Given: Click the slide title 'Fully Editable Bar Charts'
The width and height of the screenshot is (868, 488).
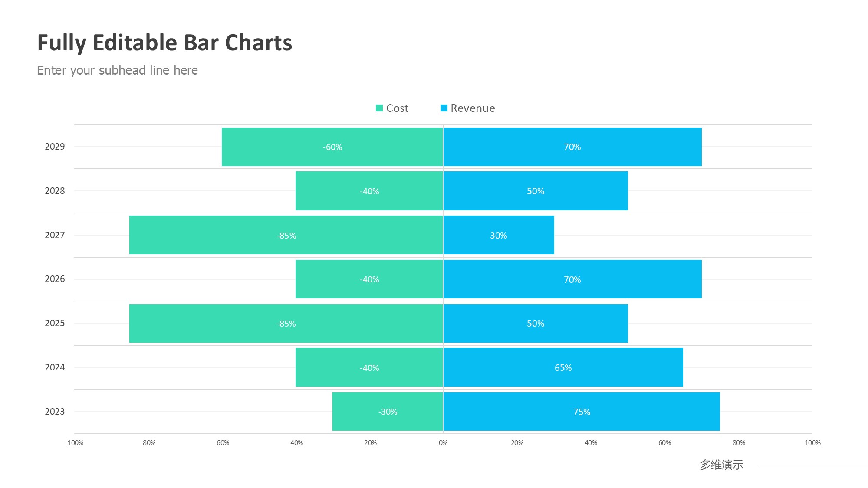Looking at the screenshot, I should click(x=164, y=43).
